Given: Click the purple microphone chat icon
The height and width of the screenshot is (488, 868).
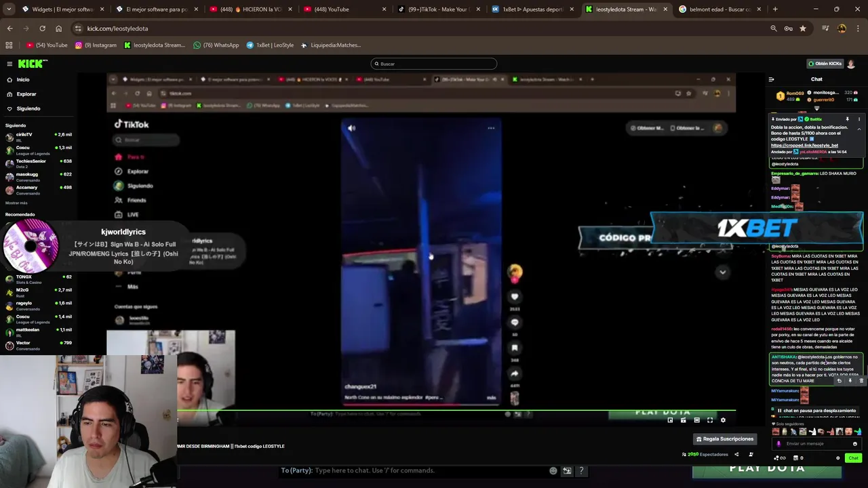Looking at the screenshot, I should [x=778, y=444].
